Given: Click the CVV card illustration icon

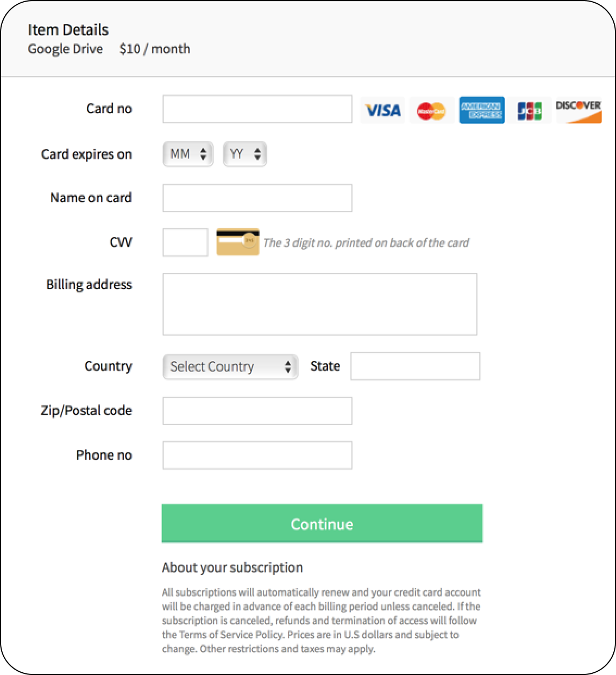Looking at the screenshot, I should (238, 242).
